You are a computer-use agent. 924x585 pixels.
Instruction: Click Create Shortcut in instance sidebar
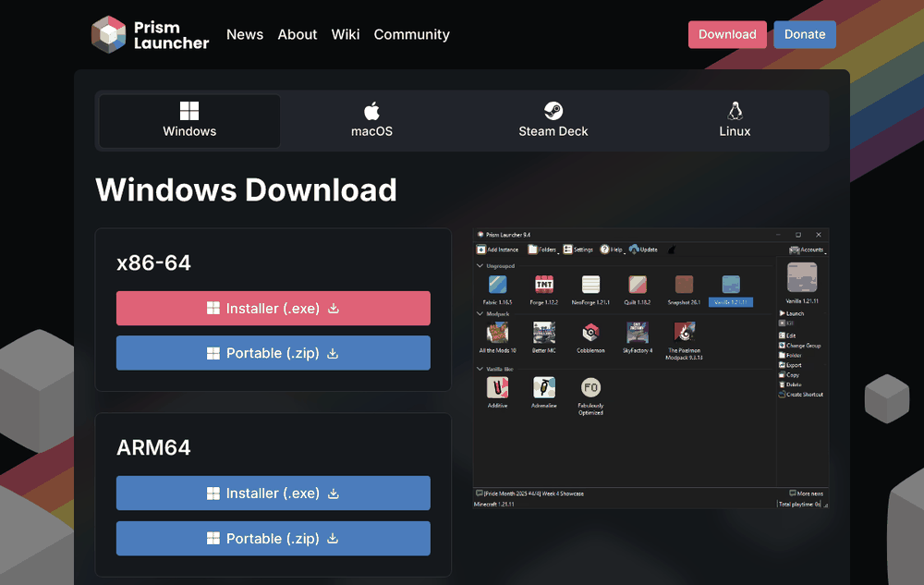pos(801,394)
